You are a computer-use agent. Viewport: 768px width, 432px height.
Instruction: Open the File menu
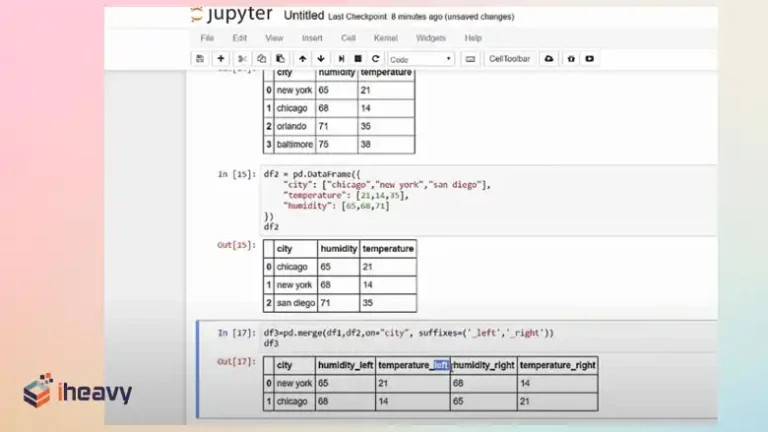pos(207,38)
